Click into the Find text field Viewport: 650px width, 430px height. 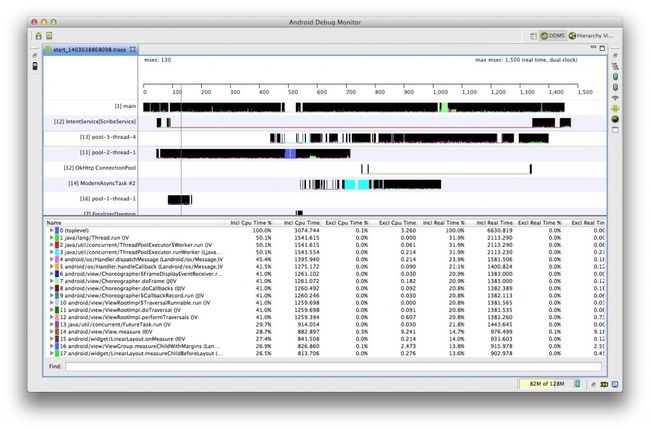tap(330, 367)
